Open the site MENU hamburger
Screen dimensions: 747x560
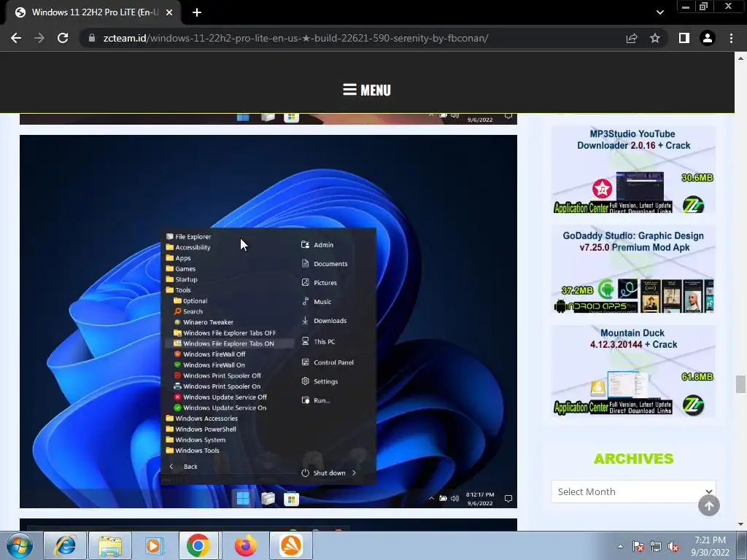pos(367,90)
